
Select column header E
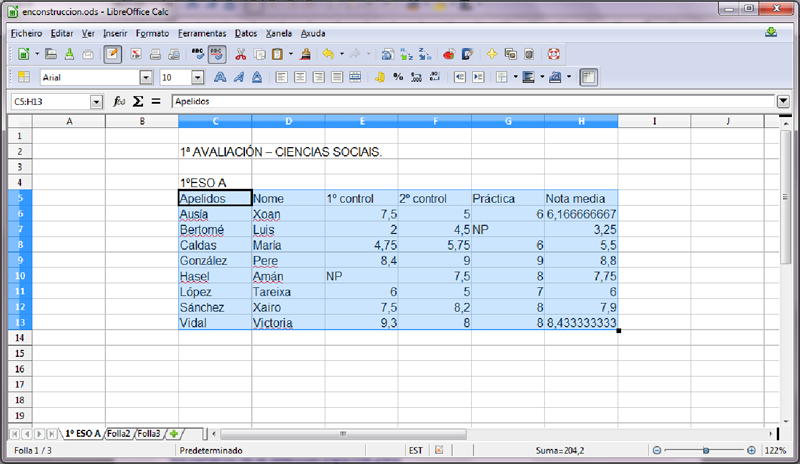click(361, 121)
